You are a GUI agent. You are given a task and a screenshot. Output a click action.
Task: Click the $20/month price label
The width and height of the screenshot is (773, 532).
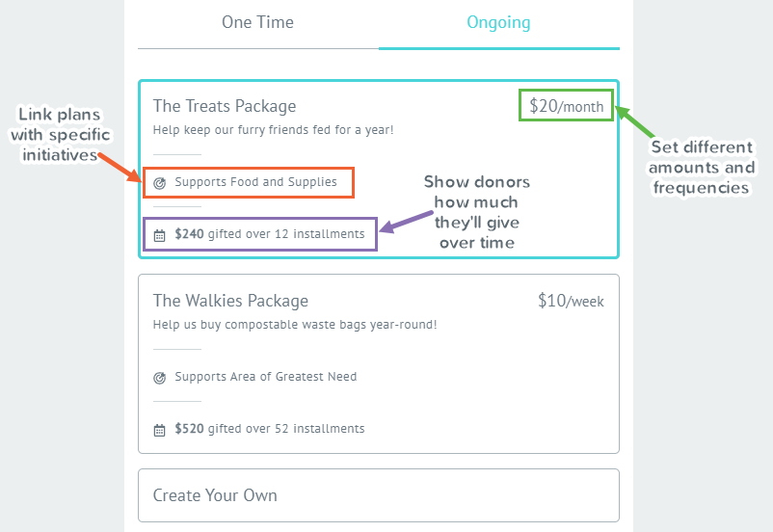(566, 106)
